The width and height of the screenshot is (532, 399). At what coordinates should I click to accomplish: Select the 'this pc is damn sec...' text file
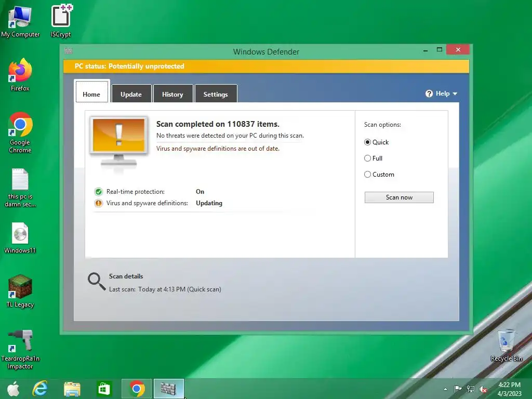tap(20, 188)
